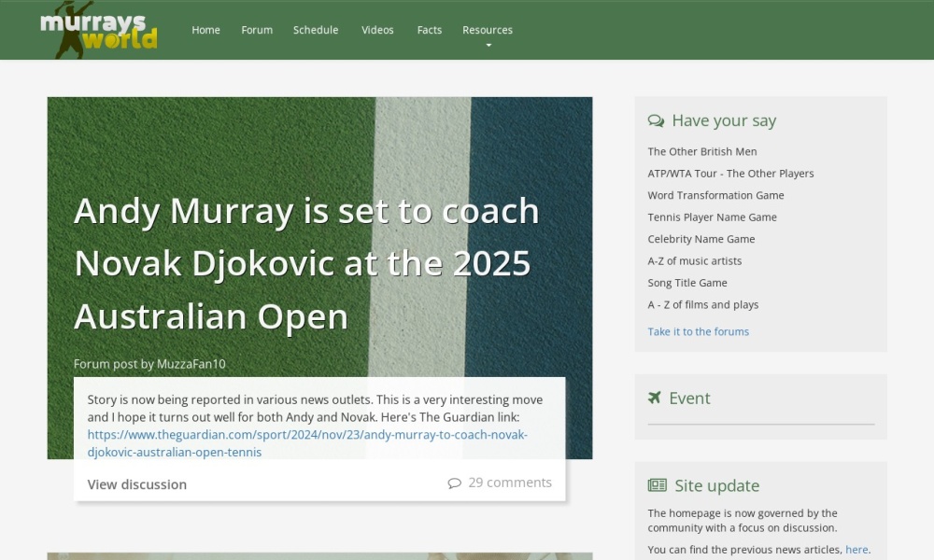Open Celebrity Name Game thread
The height and width of the screenshot is (560, 934).
701,239
